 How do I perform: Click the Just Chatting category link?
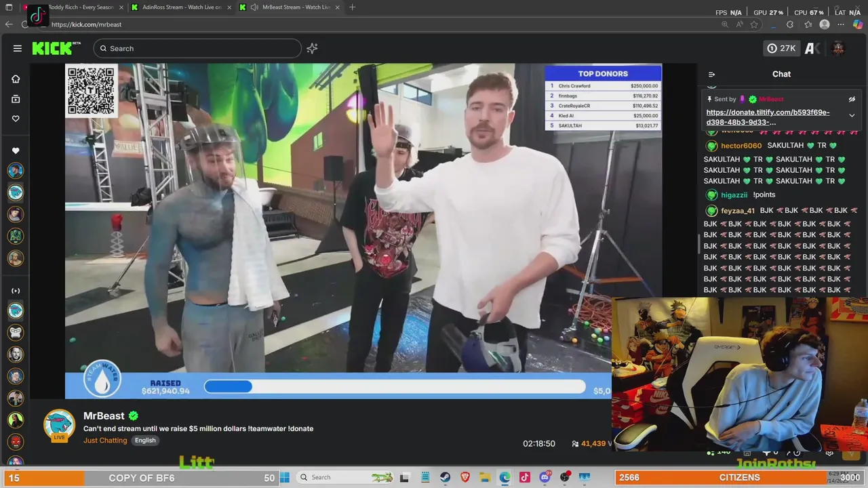click(105, 441)
